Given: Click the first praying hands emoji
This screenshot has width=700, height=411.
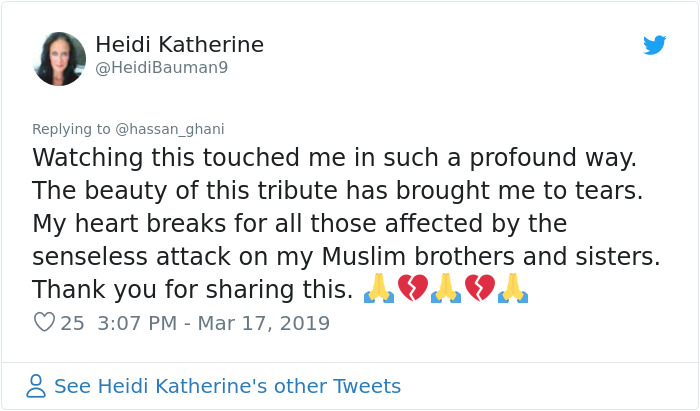Looking at the screenshot, I should 379,288.
